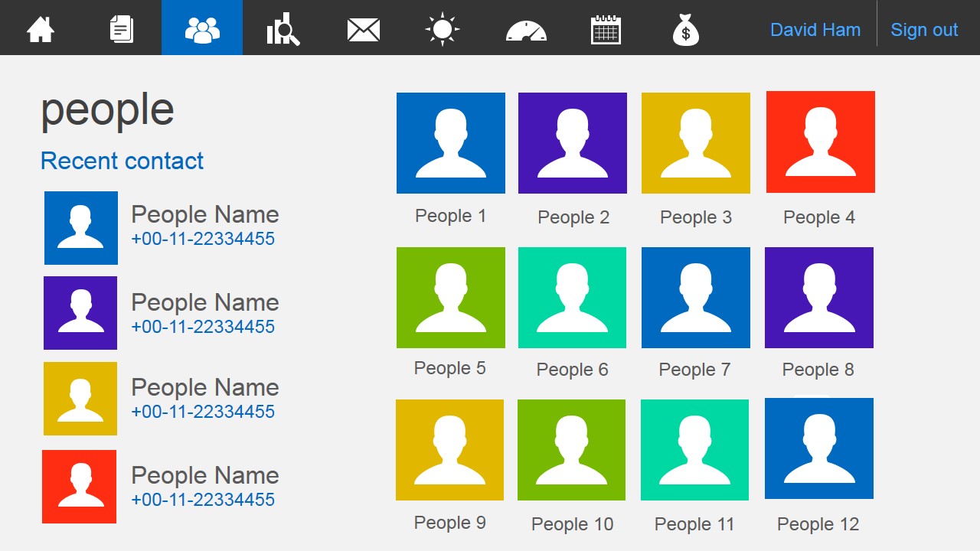
Task: Select People 3 avatar tile
Action: click(696, 143)
